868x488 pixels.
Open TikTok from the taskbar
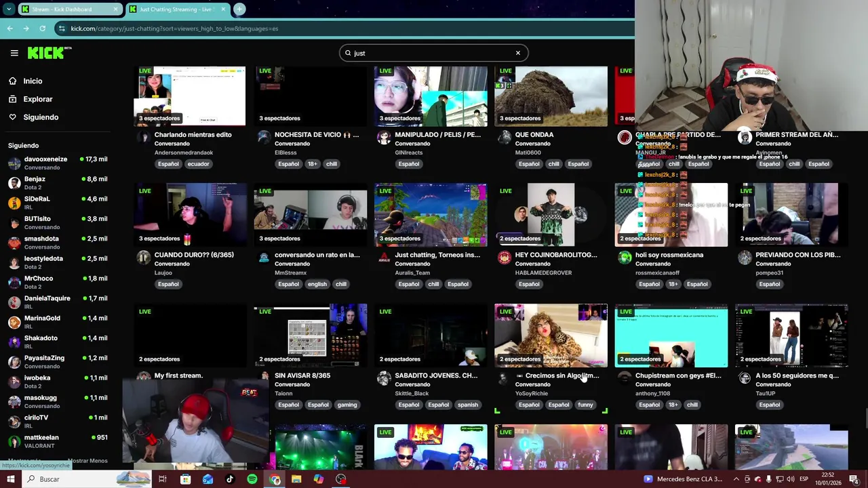click(229, 479)
